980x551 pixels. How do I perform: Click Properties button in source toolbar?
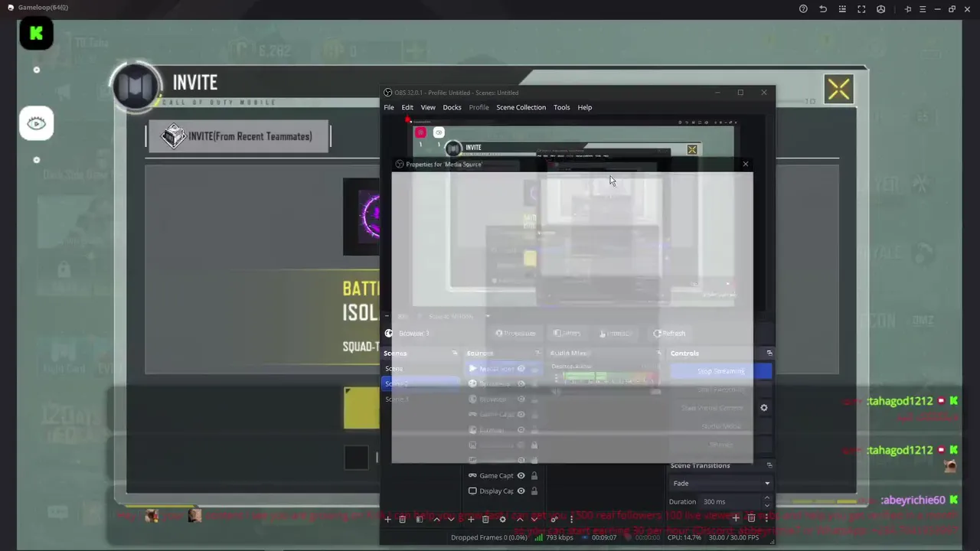point(515,333)
